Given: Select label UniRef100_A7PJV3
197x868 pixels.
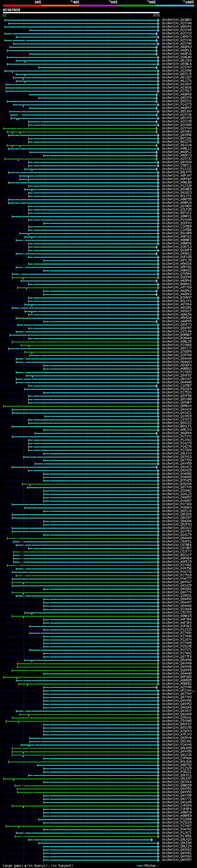Looking at the screenshot, I should point(176,735).
